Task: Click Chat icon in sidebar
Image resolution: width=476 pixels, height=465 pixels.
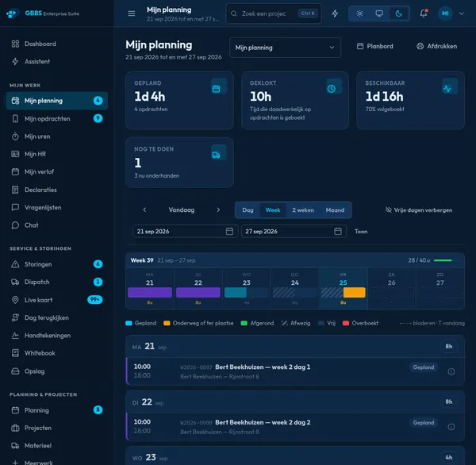Action: pyautogui.click(x=15, y=225)
